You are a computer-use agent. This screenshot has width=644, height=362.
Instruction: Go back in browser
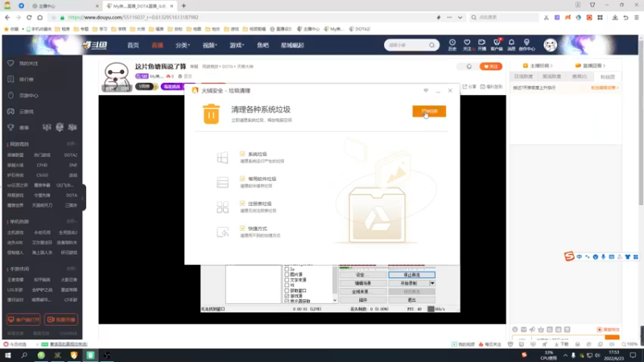click(x=7, y=17)
